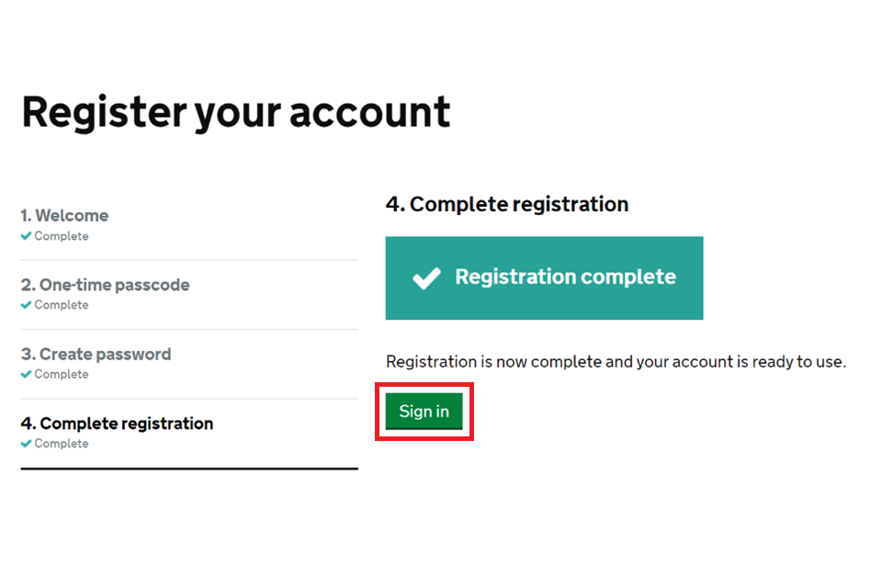The image size is (882, 588).
Task: Click the checkmark under sidebar Complete registration
Action: tap(27, 444)
